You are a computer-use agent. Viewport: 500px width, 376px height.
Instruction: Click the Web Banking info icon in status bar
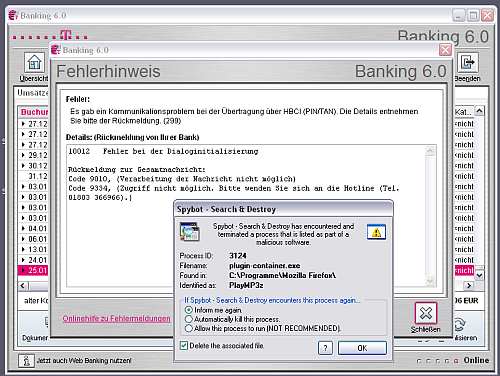click(26, 361)
